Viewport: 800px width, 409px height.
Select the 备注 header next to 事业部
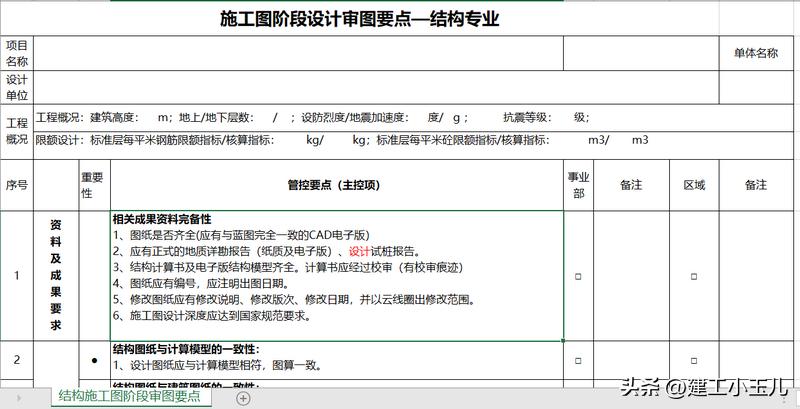point(631,185)
